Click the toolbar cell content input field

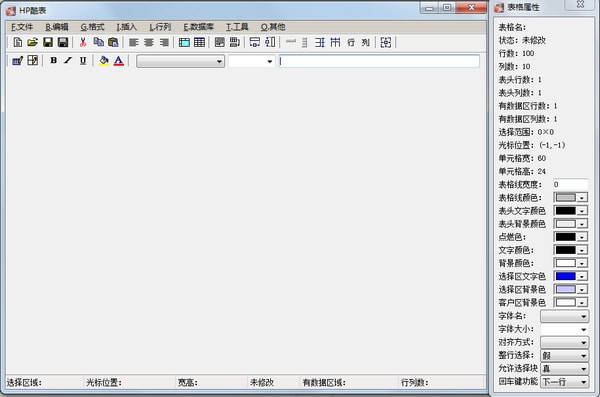point(379,61)
